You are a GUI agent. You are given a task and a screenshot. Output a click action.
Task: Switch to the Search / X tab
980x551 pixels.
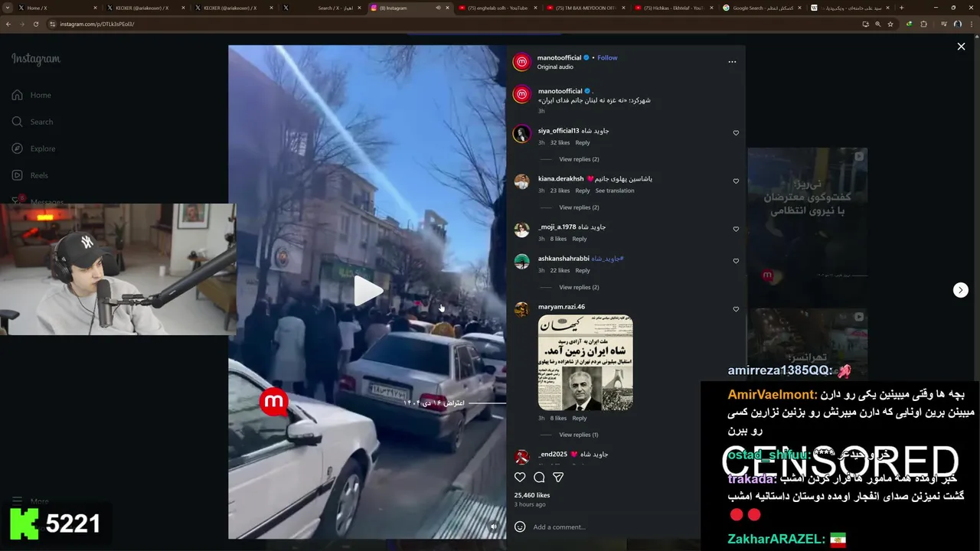(322, 8)
